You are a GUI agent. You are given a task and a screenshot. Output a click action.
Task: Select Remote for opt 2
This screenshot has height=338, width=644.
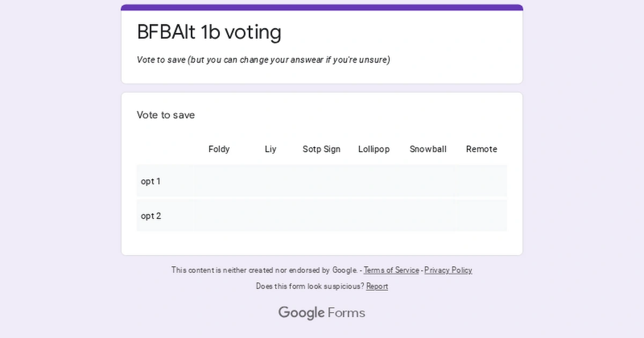pos(481,216)
